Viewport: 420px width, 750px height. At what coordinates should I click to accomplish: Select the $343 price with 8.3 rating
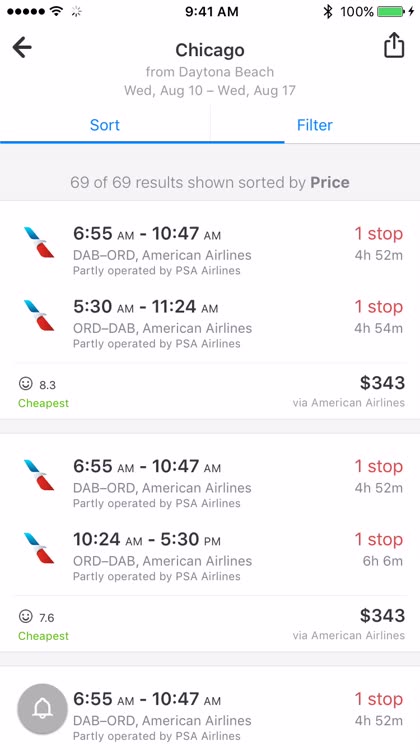coord(382,383)
